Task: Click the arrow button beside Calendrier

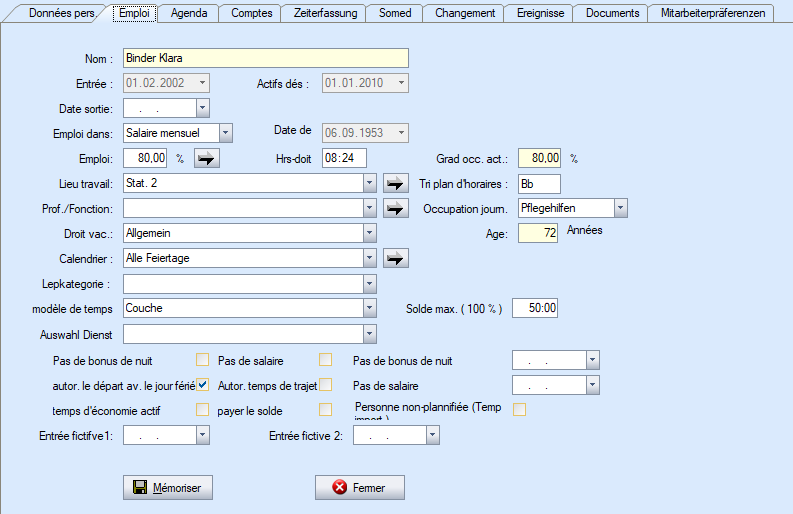Action: click(397, 258)
